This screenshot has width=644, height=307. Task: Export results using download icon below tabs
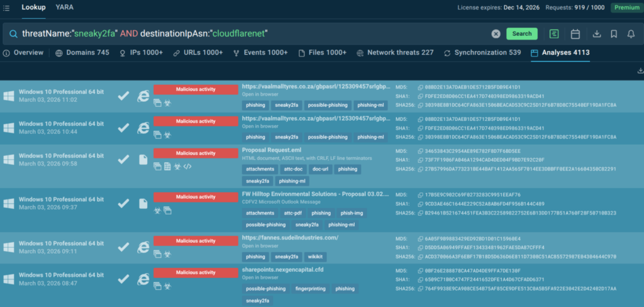(x=640, y=71)
